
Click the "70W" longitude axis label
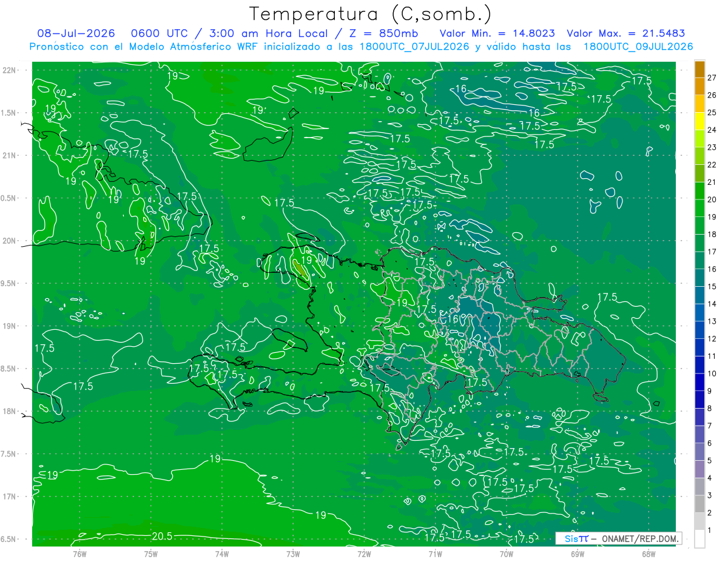coord(507,554)
